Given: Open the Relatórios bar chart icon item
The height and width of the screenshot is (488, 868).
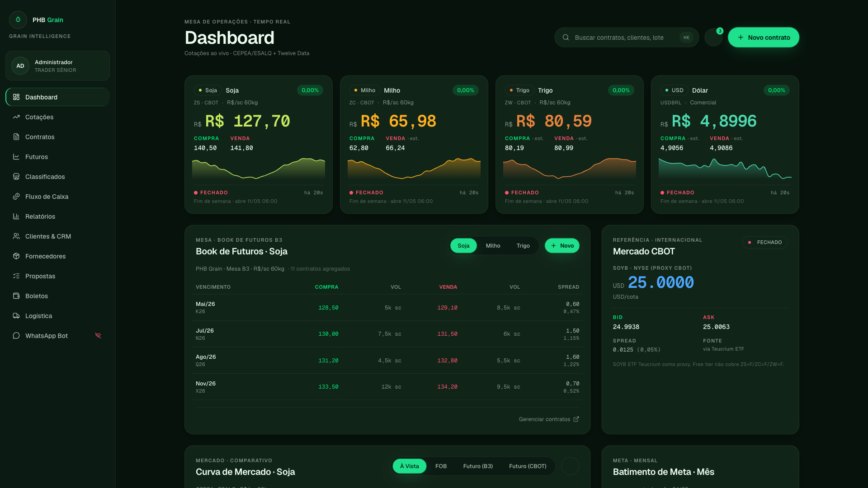Looking at the screenshot, I should (x=16, y=216).
